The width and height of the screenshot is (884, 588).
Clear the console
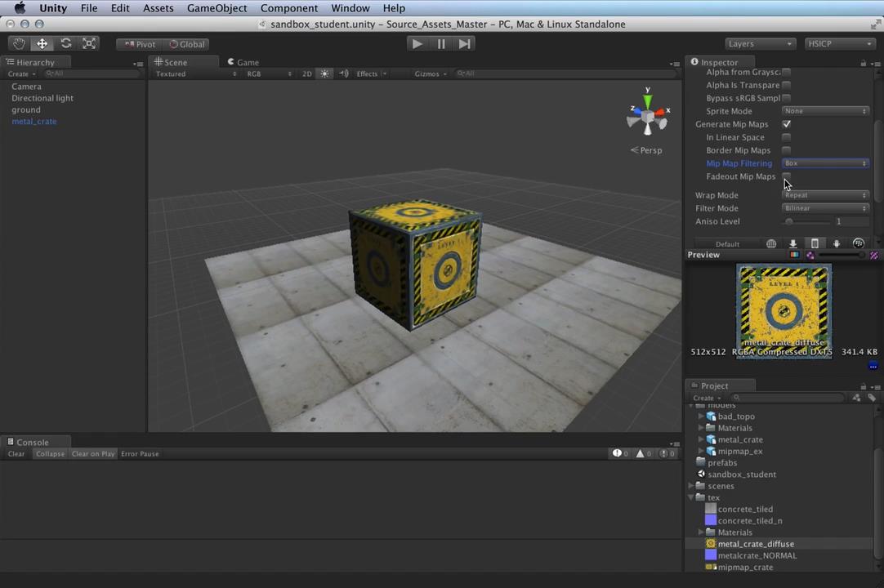point(16,453)
